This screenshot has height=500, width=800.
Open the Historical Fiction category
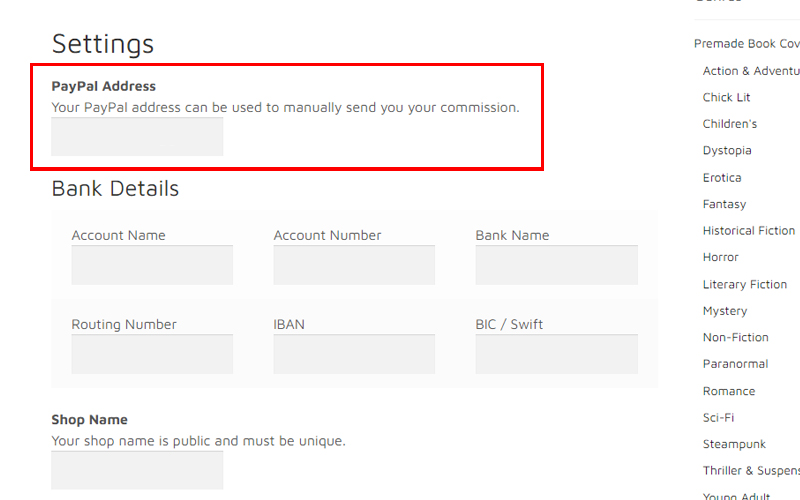pos(748,231)
